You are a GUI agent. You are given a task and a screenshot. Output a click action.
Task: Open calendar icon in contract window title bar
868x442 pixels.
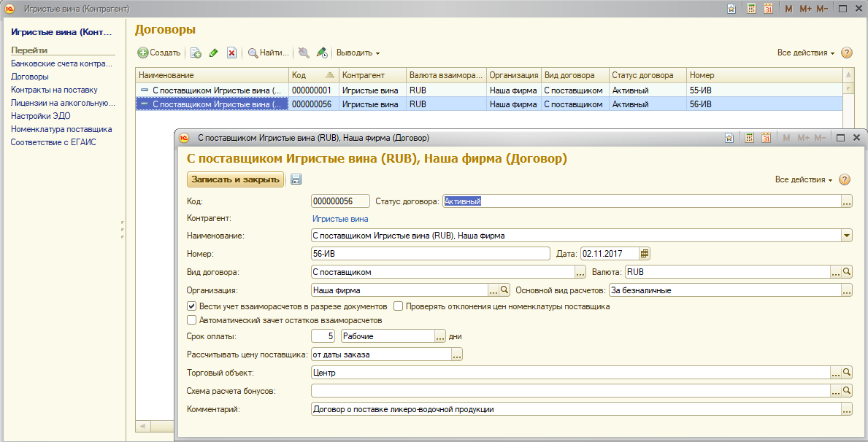766,138
